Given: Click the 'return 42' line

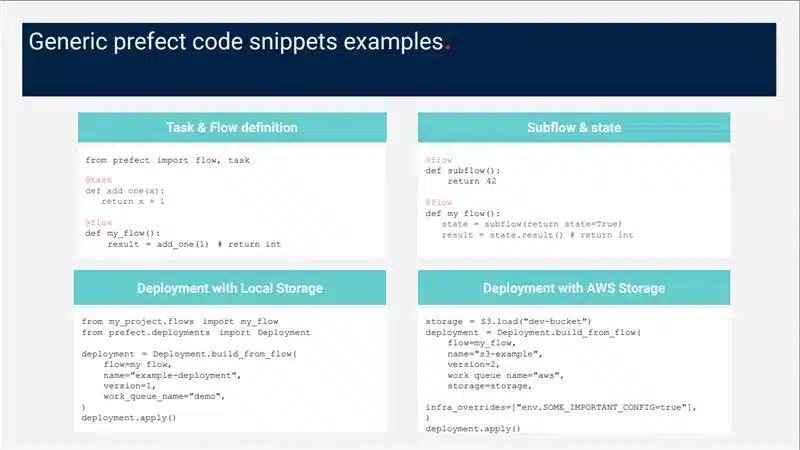Looking at the screenshot, I should pos(472,181).
